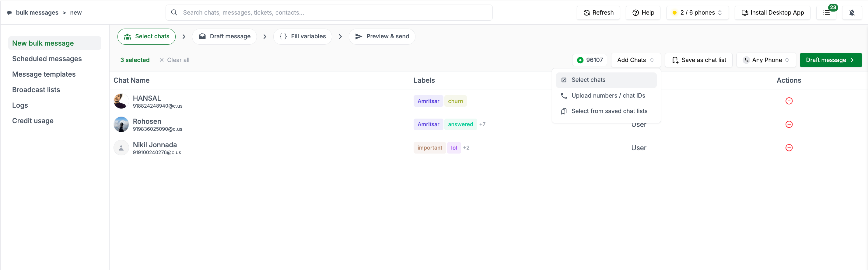The image size is (868, 270).
Task: Open the Add Chats dropdown
Action: tap(635, 60)
